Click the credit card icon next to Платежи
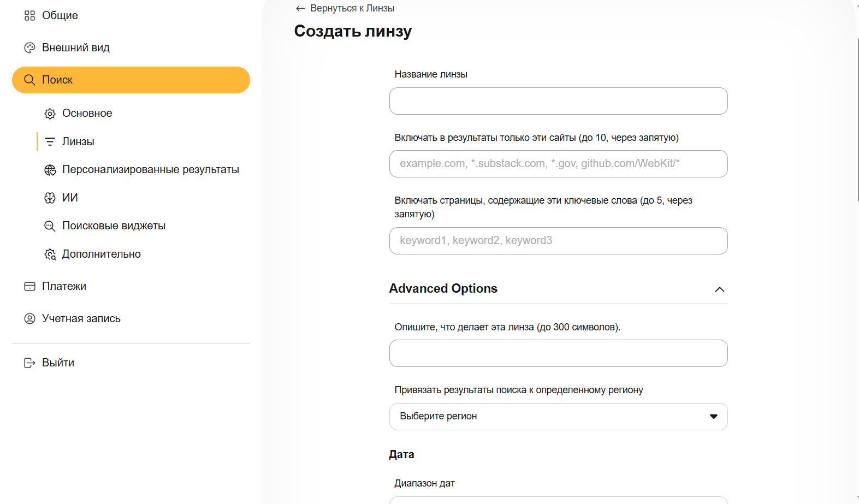This screenshot has height=504, width=859. [29, 287]
